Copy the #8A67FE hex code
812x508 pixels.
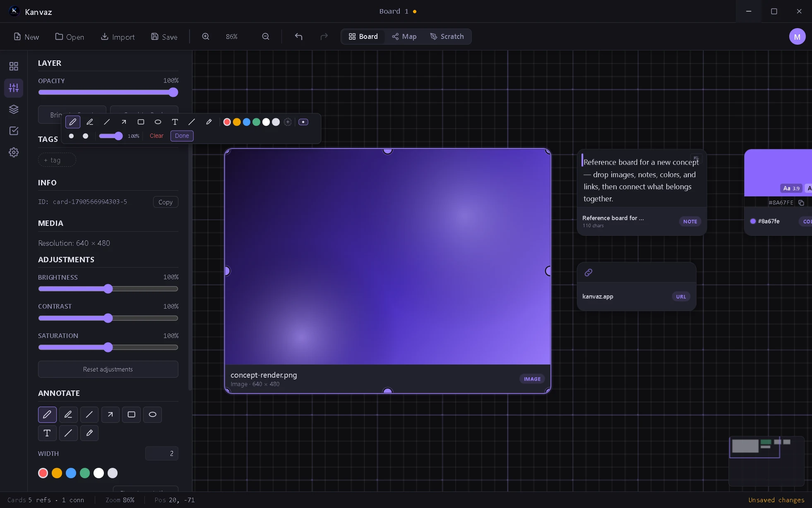click(x=801, y=203)
